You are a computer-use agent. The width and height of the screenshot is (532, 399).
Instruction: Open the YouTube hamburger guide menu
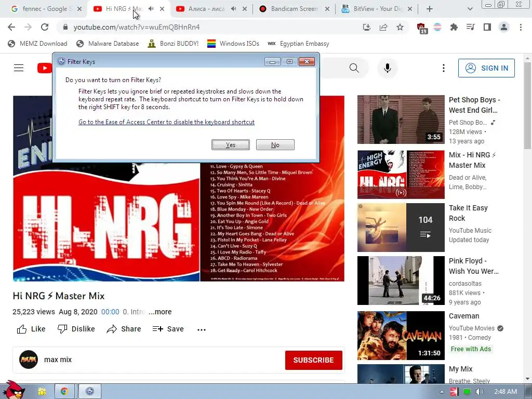19,68
